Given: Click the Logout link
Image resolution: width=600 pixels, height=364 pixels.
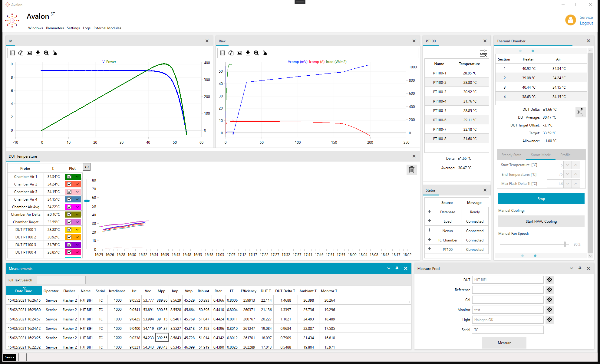Looking at the screenshot, I should [x=586, y=23].
